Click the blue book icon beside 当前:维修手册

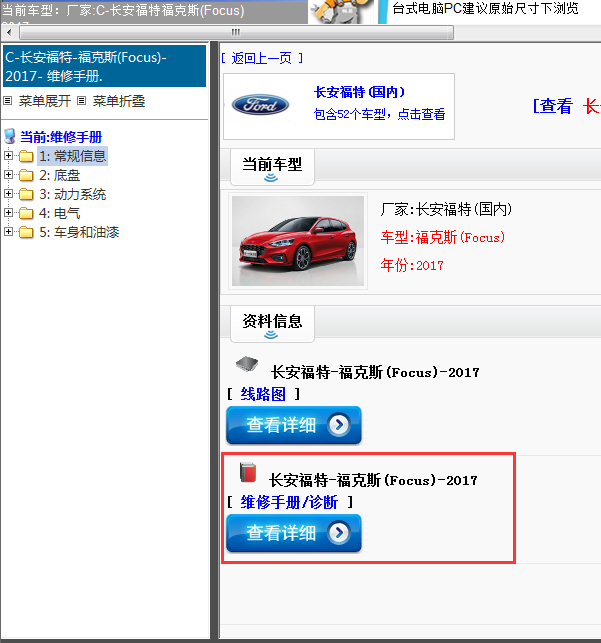[10, 136]
